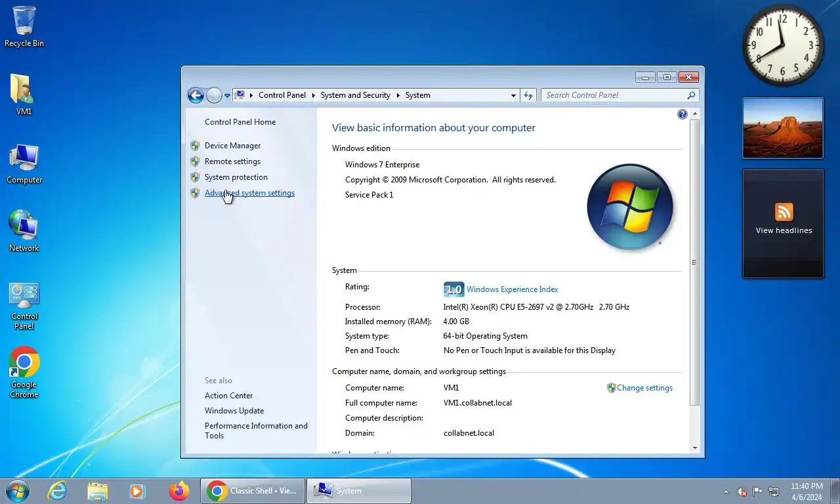Image resolution: width=840 pixels, height=504 pixels.
Task: Expand the address bar history dropdown
Action: (x=513, y=95)
